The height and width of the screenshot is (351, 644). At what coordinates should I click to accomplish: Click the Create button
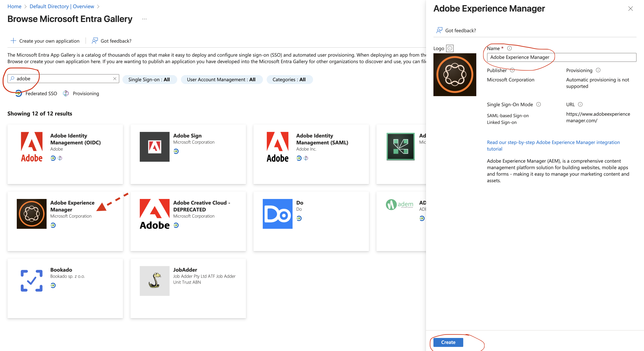point(448,342)
